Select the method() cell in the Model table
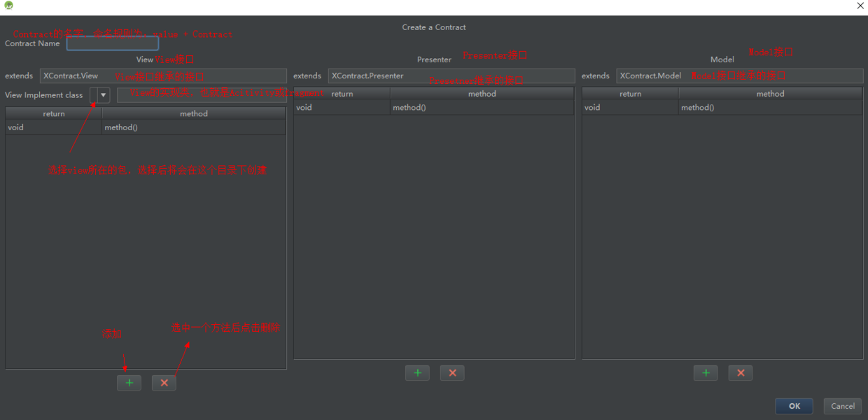Image resolution: width=868 pixels, height=420 pixels. (771, 107)
